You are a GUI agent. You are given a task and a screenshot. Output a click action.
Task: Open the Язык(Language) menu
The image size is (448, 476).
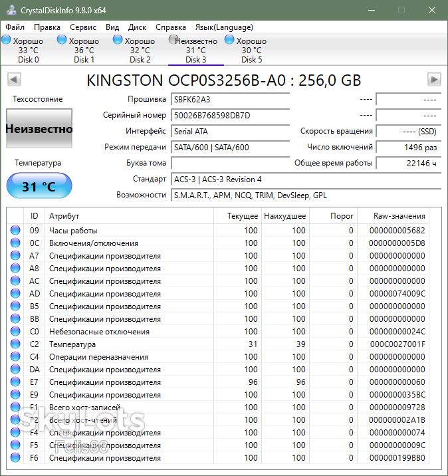(x=224, y=27)
